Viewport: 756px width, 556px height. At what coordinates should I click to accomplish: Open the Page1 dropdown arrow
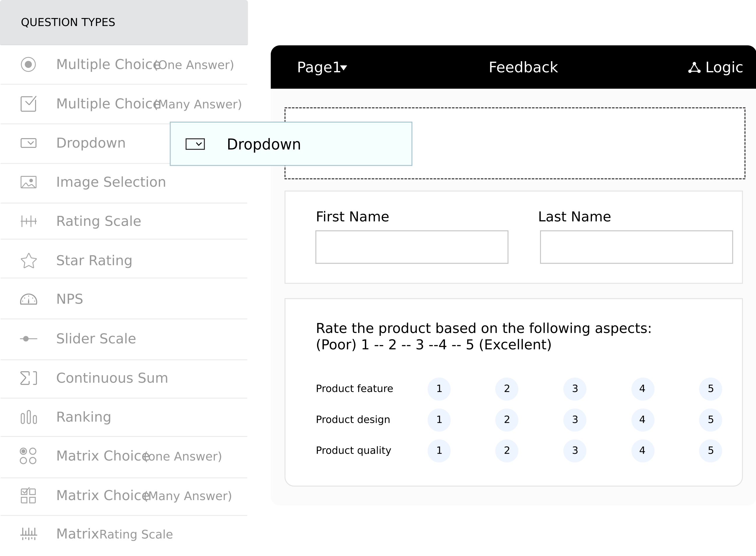tap(344, 68)
